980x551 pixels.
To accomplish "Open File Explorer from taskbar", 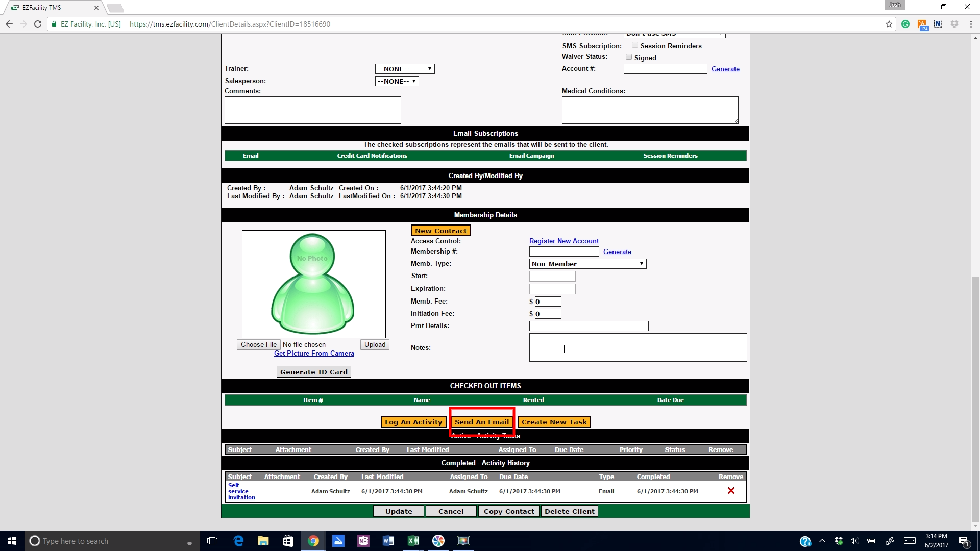I will pos(263,541).
